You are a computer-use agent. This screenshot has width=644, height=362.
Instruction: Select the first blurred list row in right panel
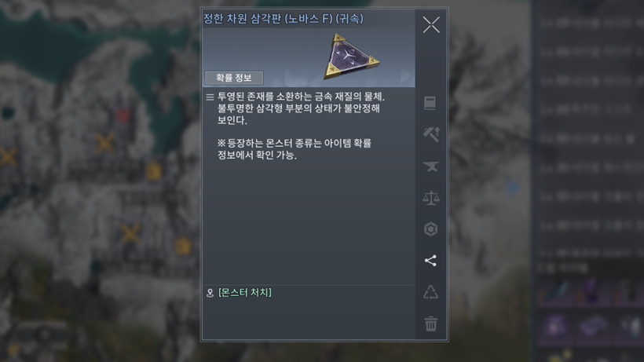589,23
